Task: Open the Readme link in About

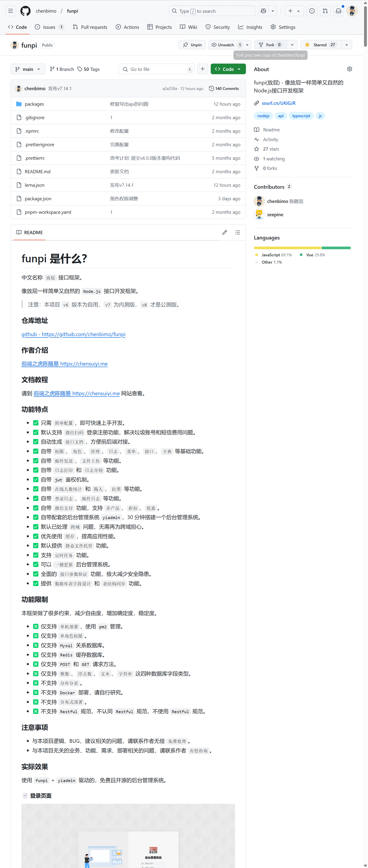Action: (x=271, y=130)
